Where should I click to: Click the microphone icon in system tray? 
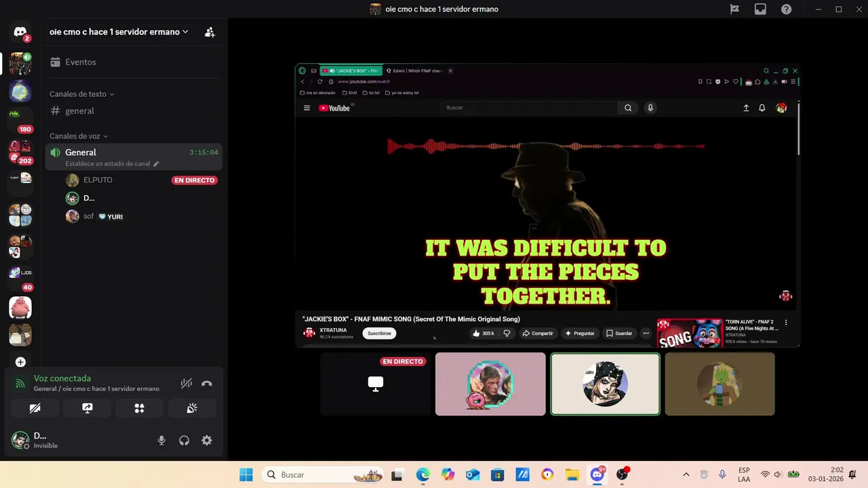click(722, 474)
